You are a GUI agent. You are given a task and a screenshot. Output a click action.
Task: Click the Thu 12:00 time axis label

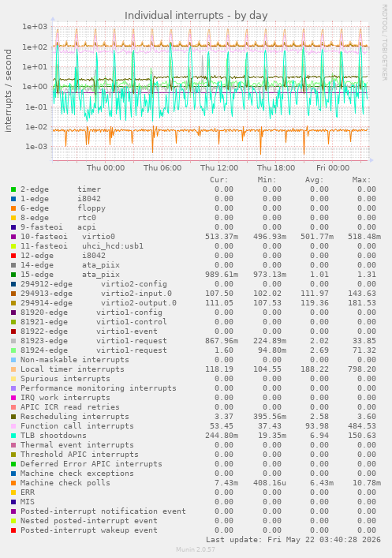tap(219, 167)
